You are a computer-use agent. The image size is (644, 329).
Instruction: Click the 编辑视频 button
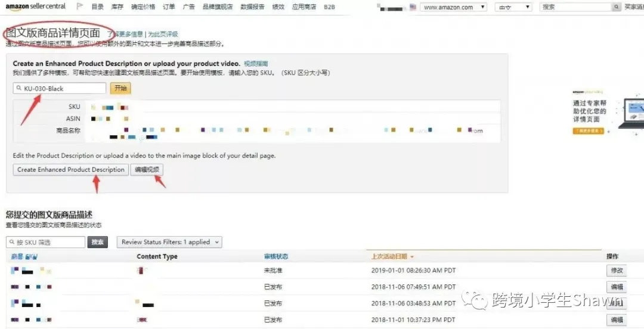click(x=147, y=170)
